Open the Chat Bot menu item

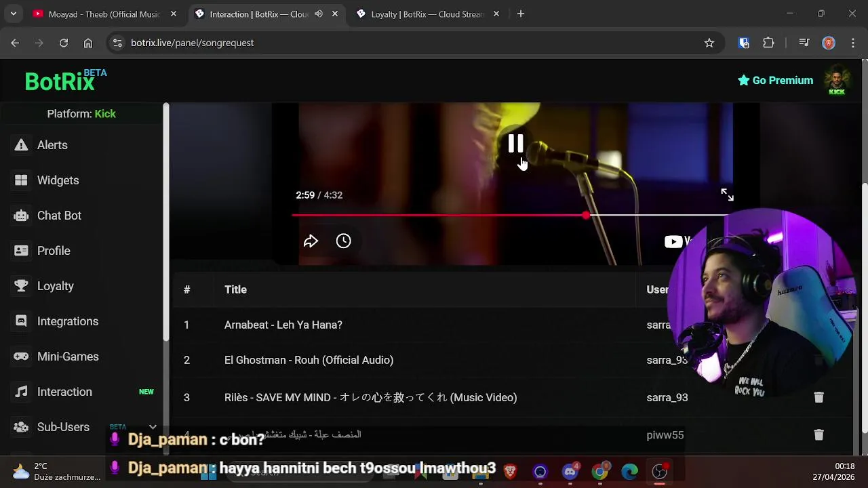click(x=59, y=216)
